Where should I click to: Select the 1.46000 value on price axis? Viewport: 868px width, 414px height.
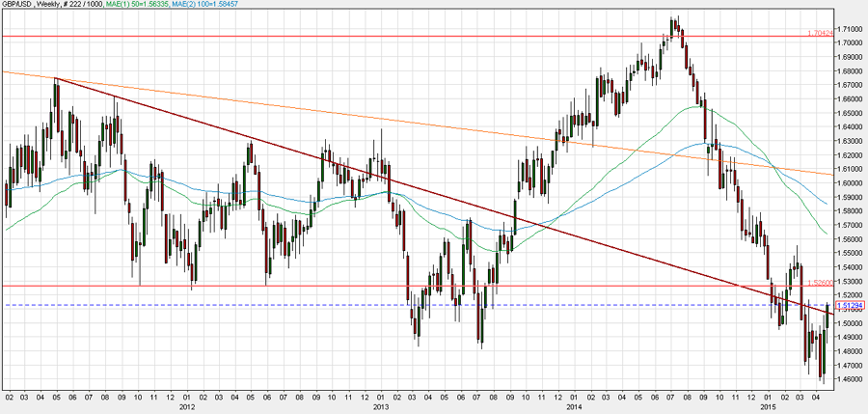851,379
